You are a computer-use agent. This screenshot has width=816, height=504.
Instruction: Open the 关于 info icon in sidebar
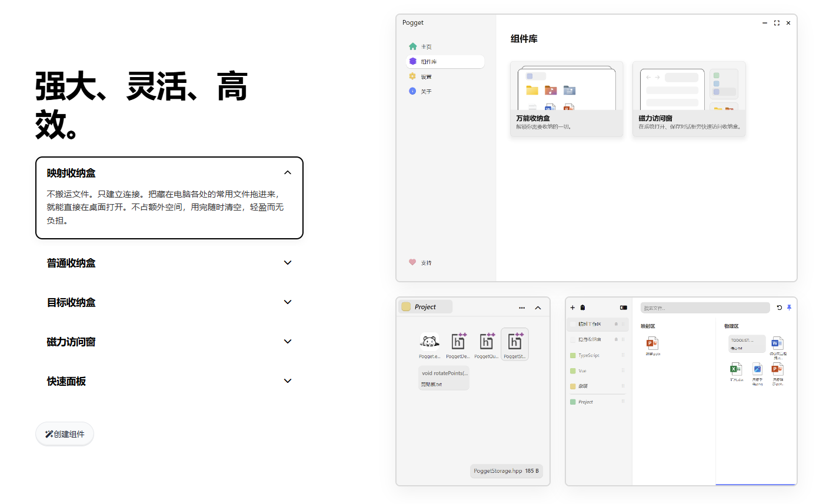413,91
